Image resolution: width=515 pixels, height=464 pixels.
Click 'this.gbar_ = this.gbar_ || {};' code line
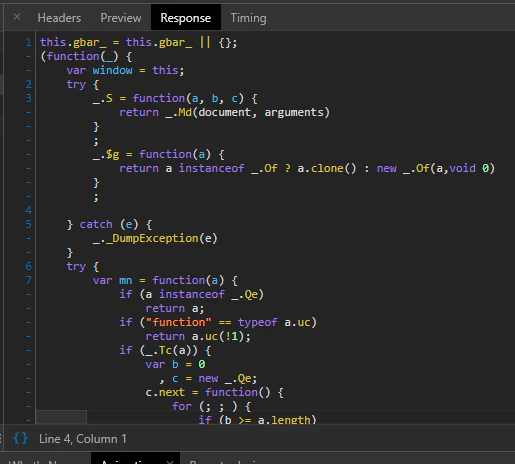[139, 42]
